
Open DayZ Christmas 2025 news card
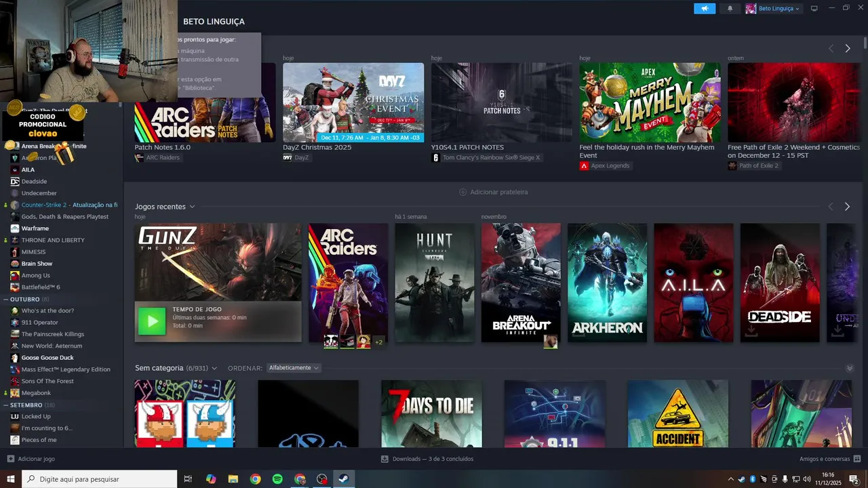(x=353, y=102)
